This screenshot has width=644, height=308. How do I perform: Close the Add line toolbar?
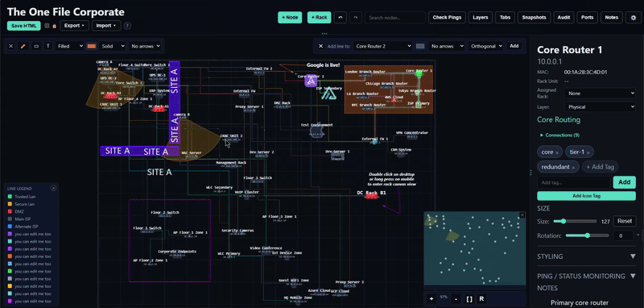pos(321,46)
